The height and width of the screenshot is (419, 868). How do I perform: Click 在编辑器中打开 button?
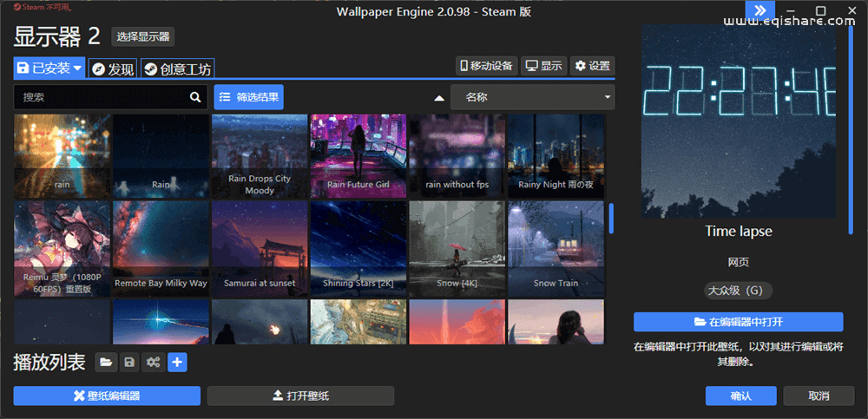pyautogui.click(x=739, y=322)
